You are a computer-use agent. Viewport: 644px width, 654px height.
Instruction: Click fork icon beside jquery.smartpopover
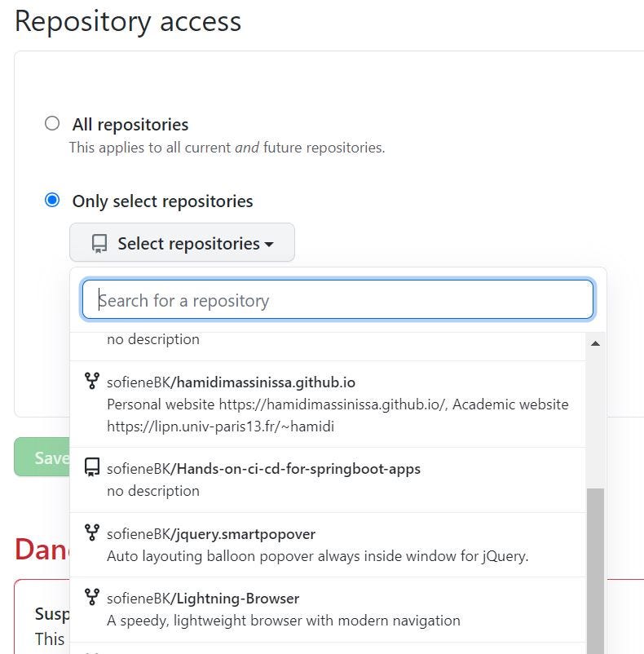point(92,532)
